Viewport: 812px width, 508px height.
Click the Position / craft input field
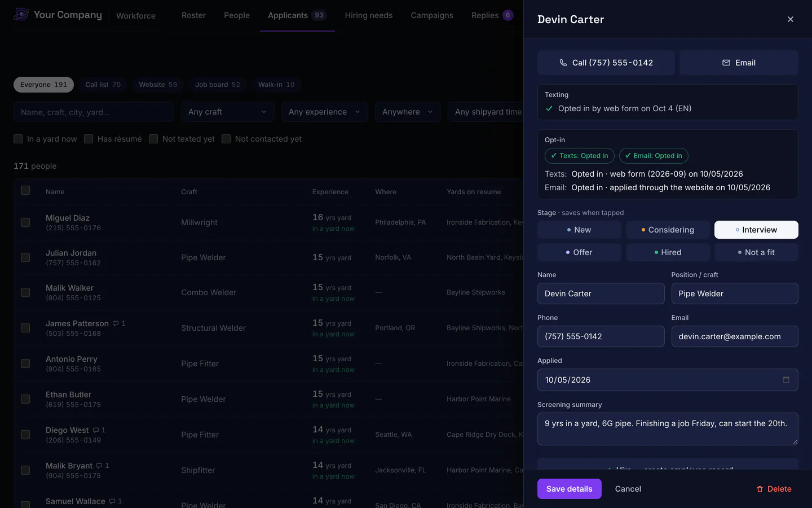[735, 294]
